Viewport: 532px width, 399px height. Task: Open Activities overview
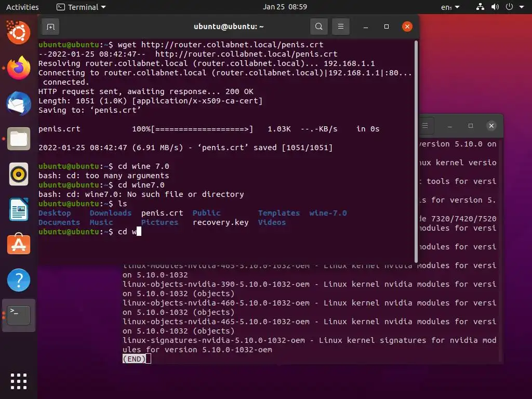(x=22, y=7)
